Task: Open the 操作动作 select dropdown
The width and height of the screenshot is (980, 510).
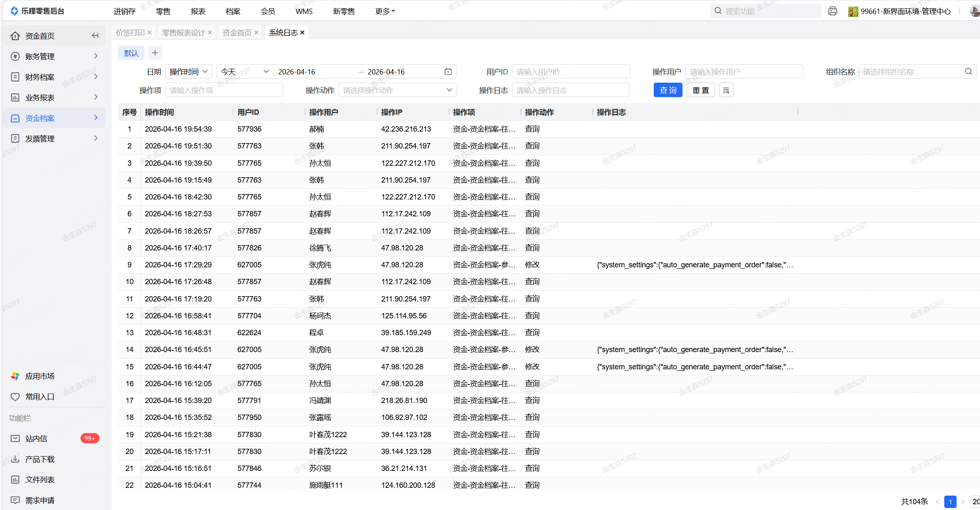Action: (397, 90)
